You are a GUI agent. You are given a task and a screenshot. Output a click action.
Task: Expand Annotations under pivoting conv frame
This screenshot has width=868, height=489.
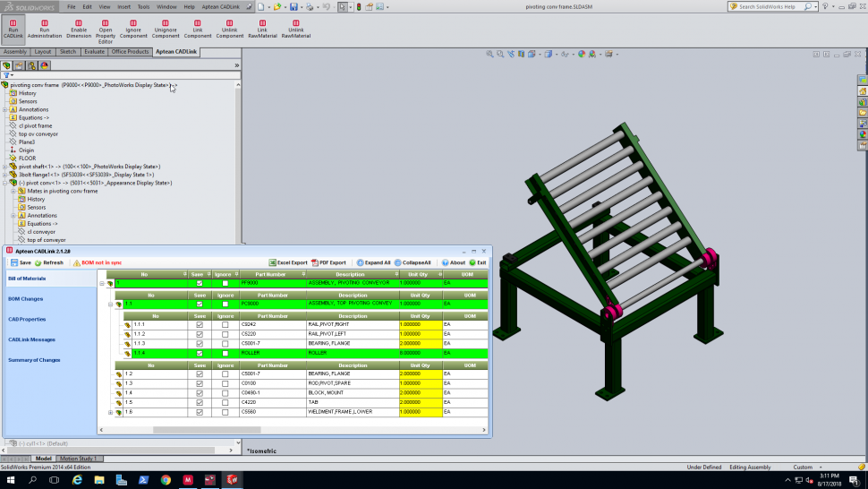5,109
